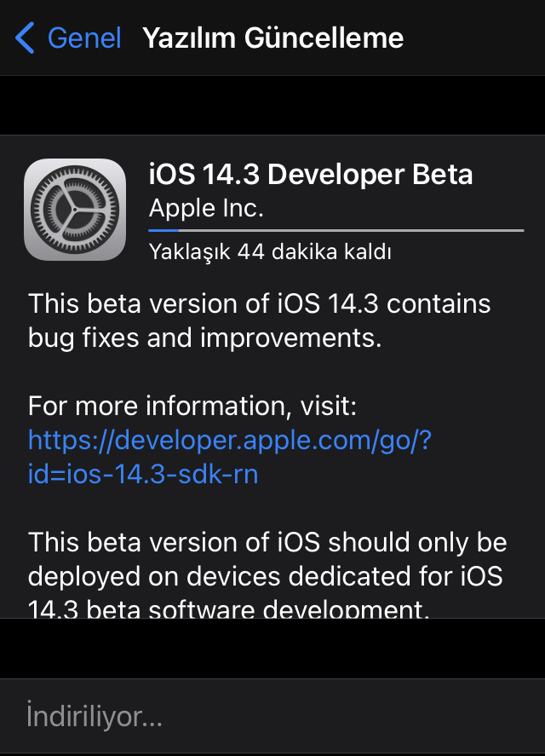The width and height of the screenshot is (545, 756).
Task: Click the bug fixes and improvements description
Action: 259,320
